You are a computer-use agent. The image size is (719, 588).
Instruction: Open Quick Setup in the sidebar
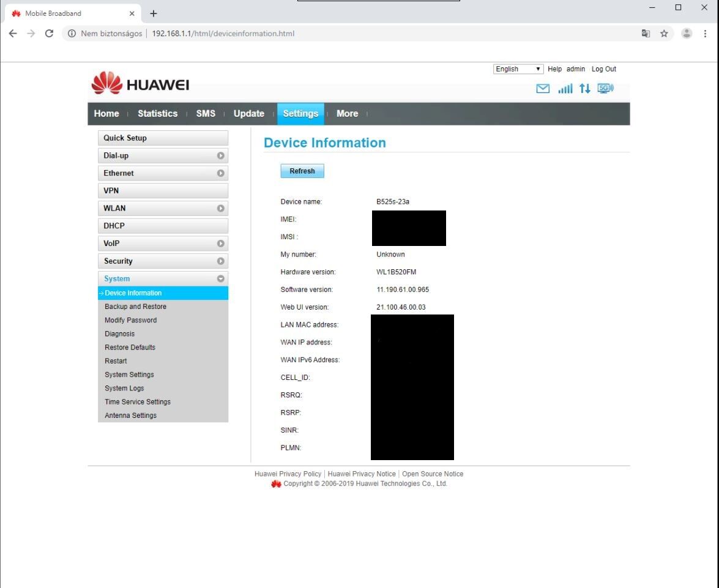click(163, 138)
